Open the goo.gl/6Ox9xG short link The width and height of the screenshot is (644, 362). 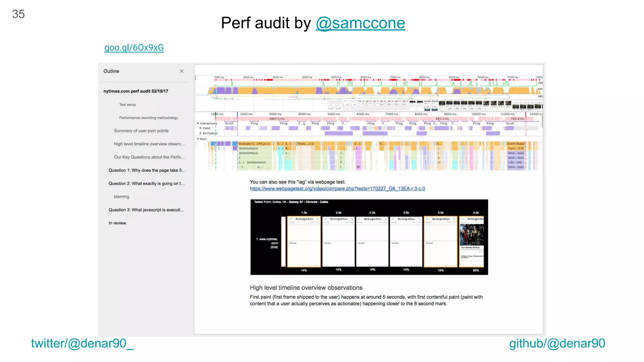(134, 47)
